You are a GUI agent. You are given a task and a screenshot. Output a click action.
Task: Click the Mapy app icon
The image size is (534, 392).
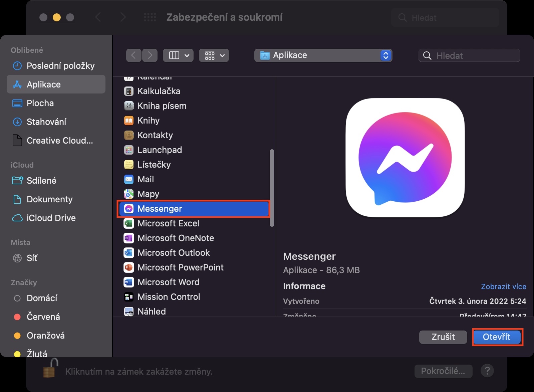point(129,194)
